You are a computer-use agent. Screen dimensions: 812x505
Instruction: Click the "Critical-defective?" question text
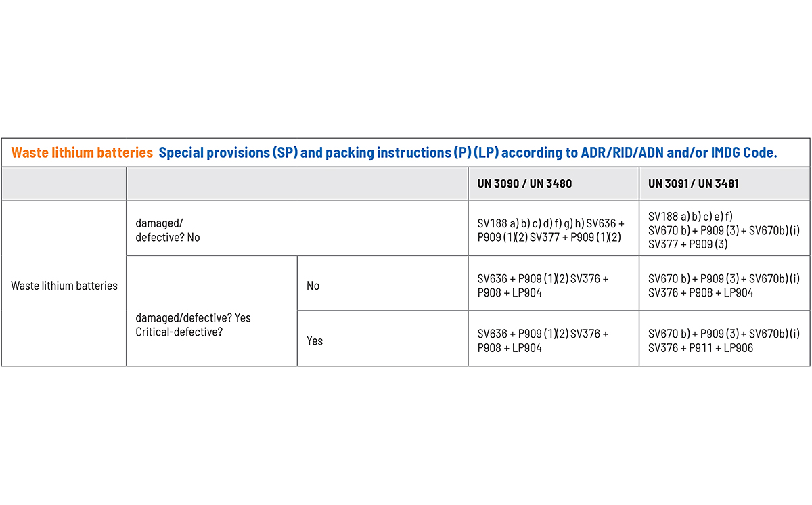tap(179, 332)
